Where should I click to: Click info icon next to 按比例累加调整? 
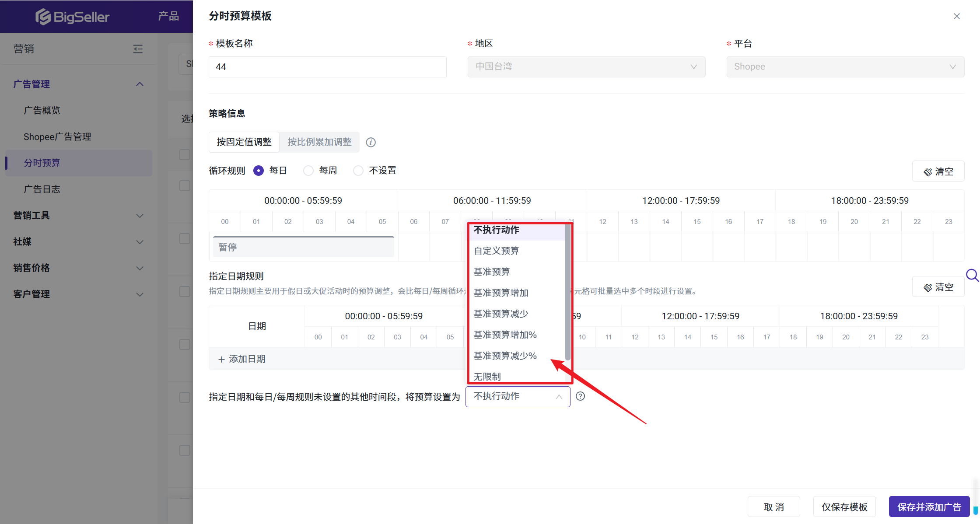(371, 142)
